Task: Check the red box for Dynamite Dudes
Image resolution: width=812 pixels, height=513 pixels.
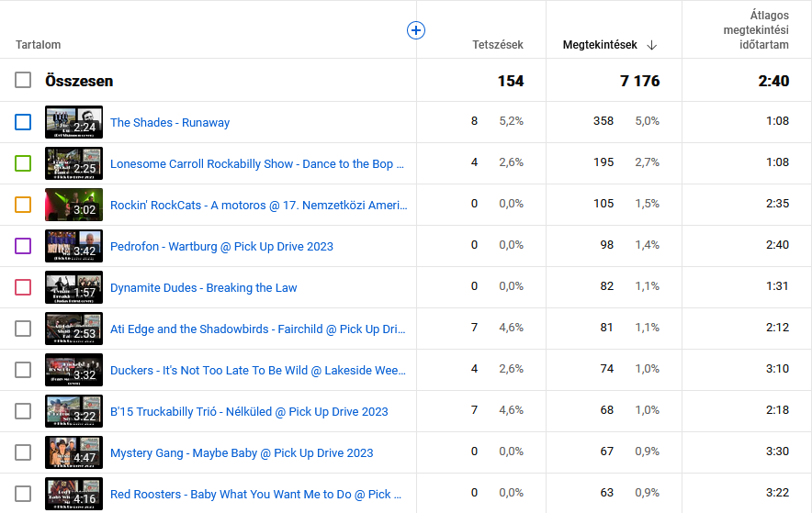Action: [23, 287]
